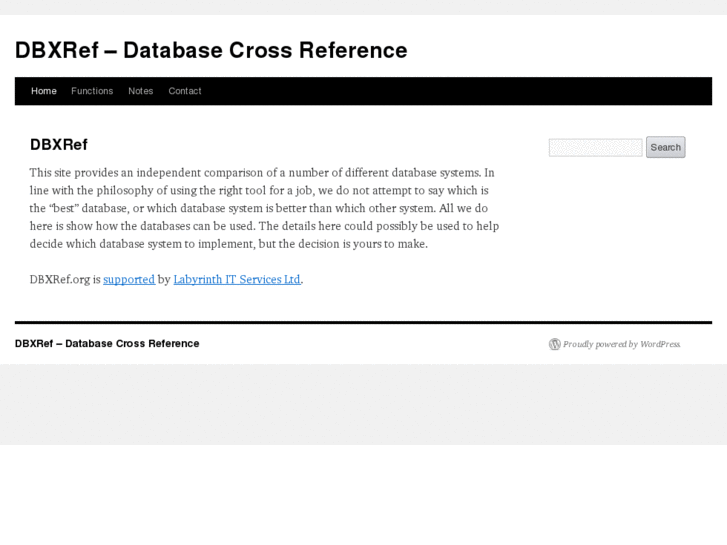Click the Search button
This screenshot has height=545, width=727.
[665, 147]
